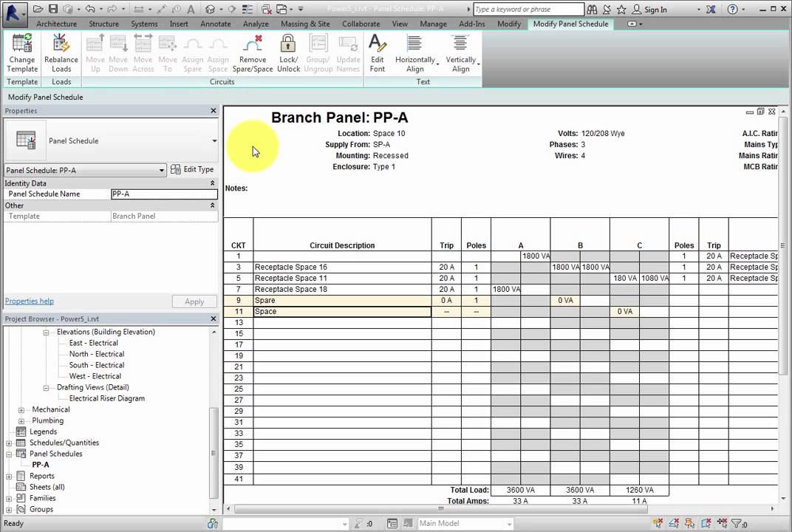792x532 pixels.
Task: Click Change Template tool
Action: [22, 53]
